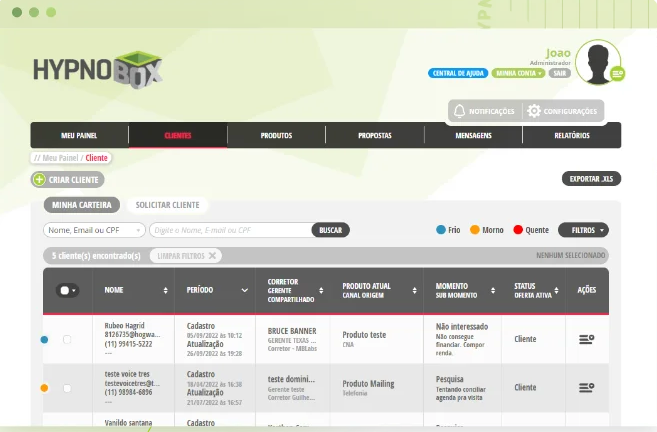Open the Nome, Email ou CPF dropdown

(x=94, y=230)
